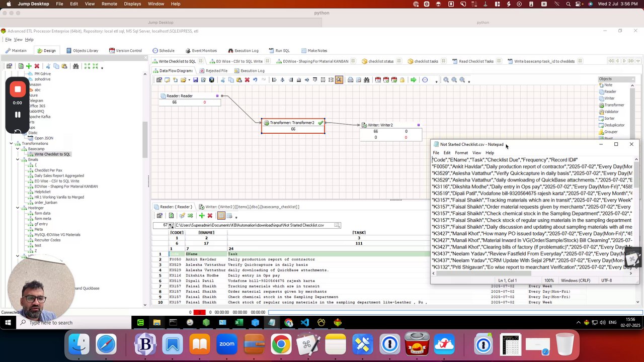Click the Transformer object in Objects palette
Screen dimensions: 644x362
coord(614,105)
